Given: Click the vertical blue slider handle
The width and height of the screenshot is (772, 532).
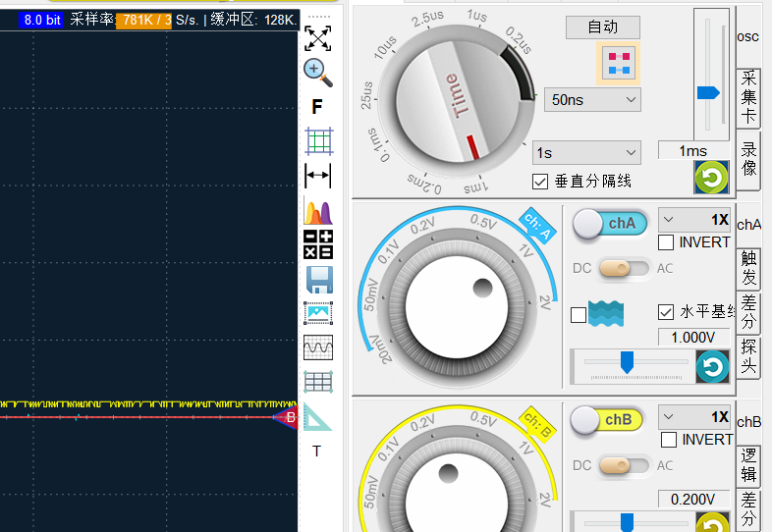Looking at the screenshot, I should pos(708,93).
